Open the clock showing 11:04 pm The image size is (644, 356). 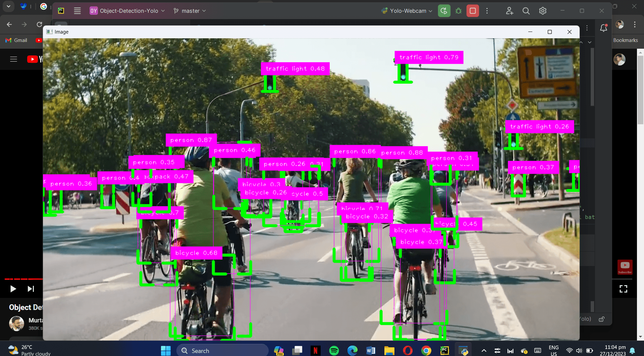point(613,350)
